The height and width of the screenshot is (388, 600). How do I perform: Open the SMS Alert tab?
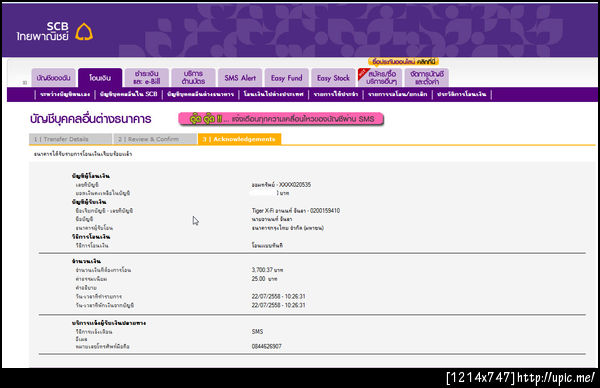(x=240, y=78)
